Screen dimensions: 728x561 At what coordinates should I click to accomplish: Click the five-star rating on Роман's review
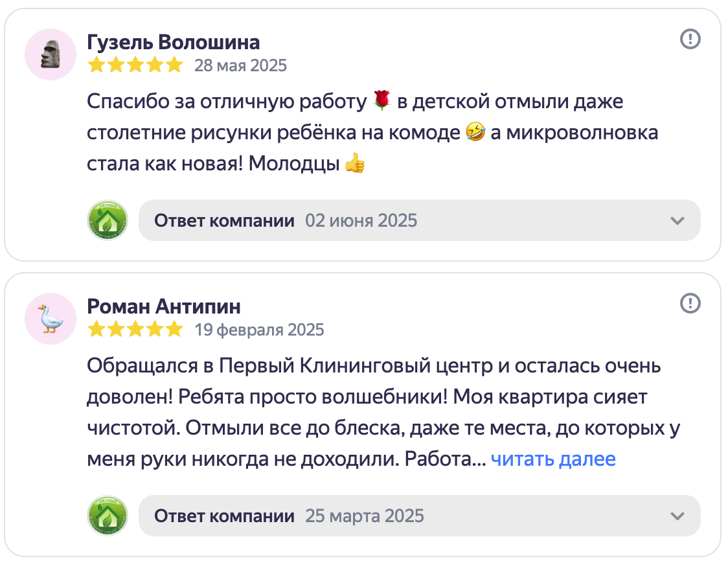pyautogui.click(x=135, y=330)
